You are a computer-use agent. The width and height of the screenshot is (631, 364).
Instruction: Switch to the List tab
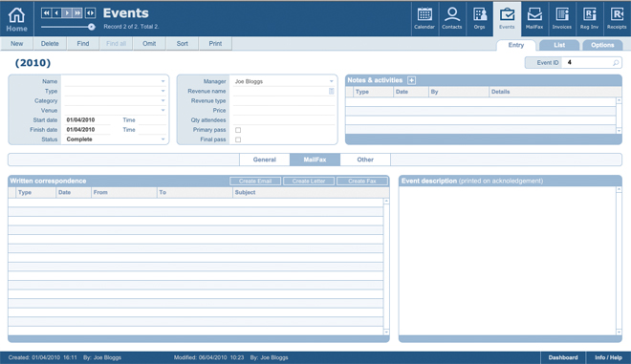559,45
